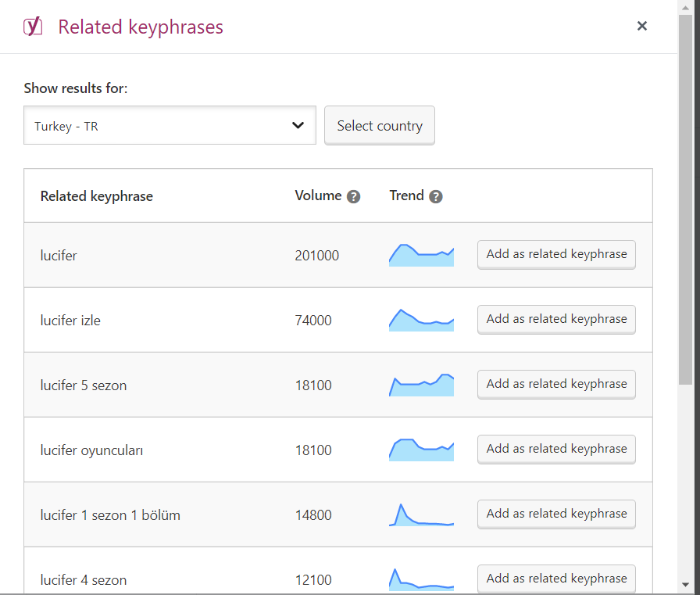700x595 pixels.
Task: Click the scrollbar down arrow
Action: pyautogui.click(x=685, y=584)
